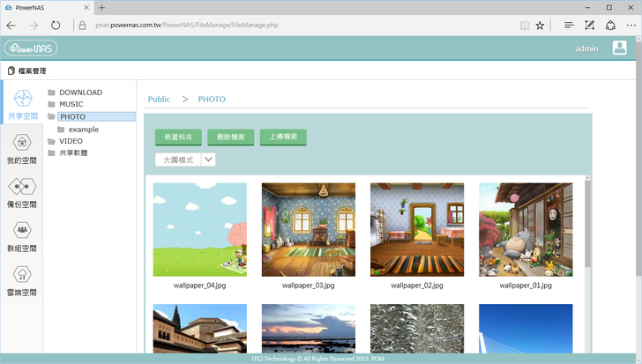Screen dimensions: 642x364
Task: Select the wallpaper_03.jpg thumbnail
Action: (x=308, y=229)
